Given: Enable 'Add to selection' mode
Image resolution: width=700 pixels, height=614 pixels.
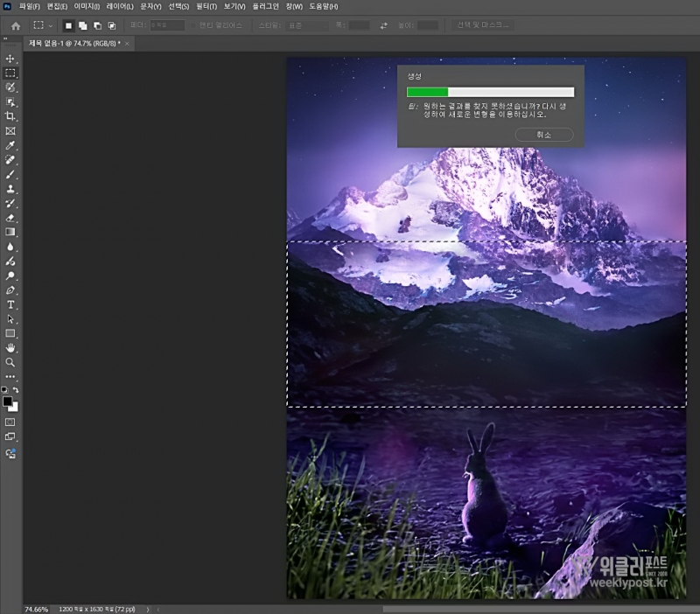Looking at the screenshot, I should (82, 25).
